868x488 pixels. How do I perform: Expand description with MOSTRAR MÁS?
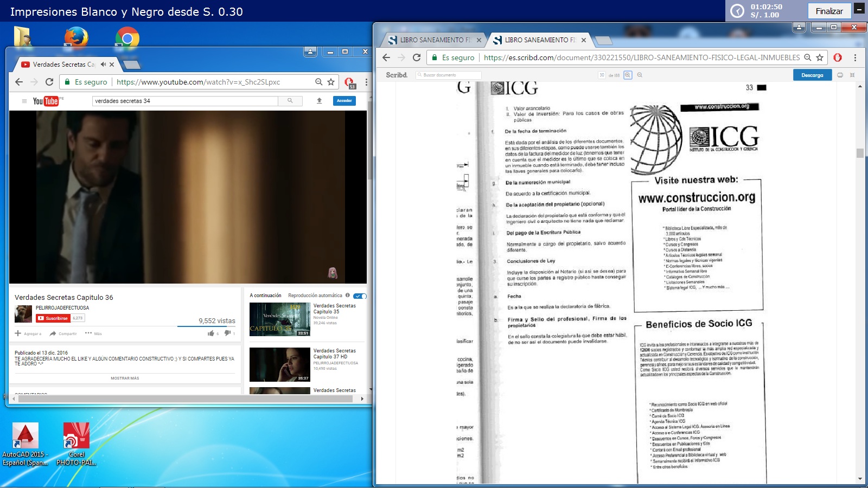(x=125, y=378)
